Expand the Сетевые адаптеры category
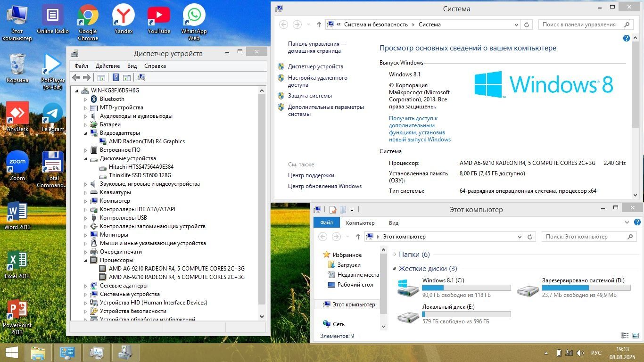Image resolution: width=644 pixels, height=362 pixels. coord(86,286)
